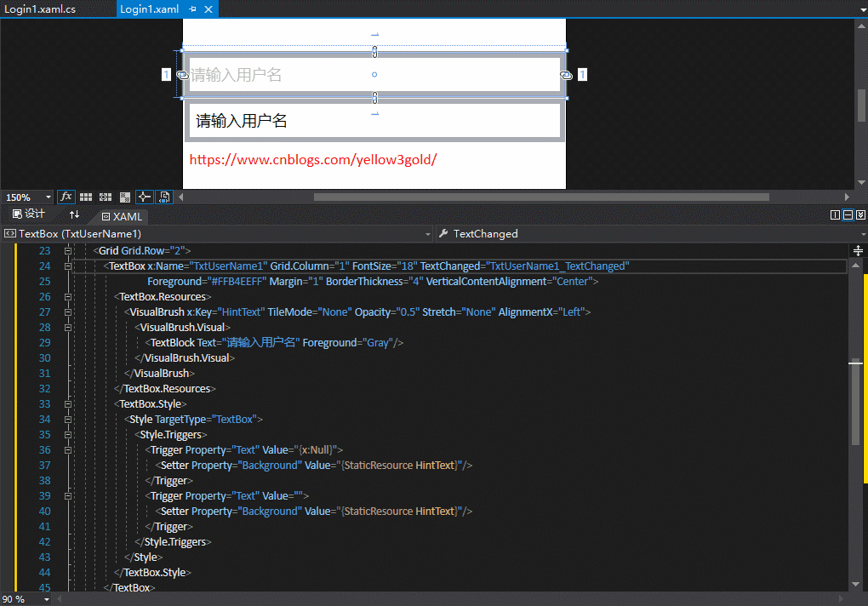Screen dimensions: 868x606
Task: Collapse the TextBox element on line 24
Action: point(68,266)
